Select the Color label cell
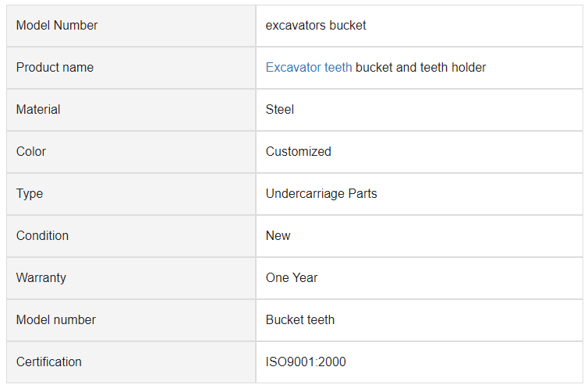 131,152
